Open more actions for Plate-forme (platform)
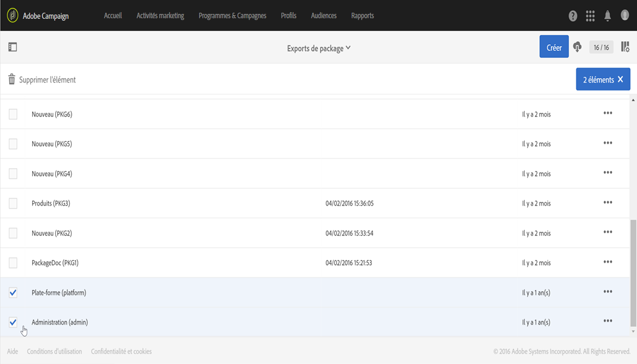The image size is (637, 364). (608, 291)
